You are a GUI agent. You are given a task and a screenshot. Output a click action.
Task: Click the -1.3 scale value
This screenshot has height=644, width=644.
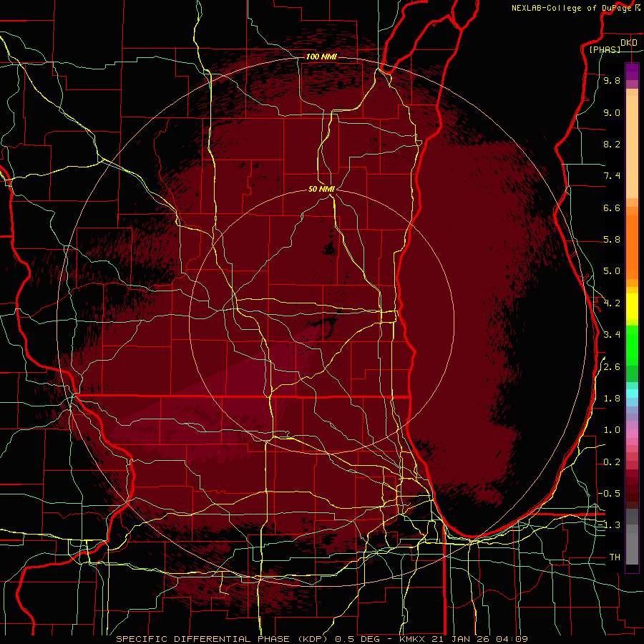609,525
